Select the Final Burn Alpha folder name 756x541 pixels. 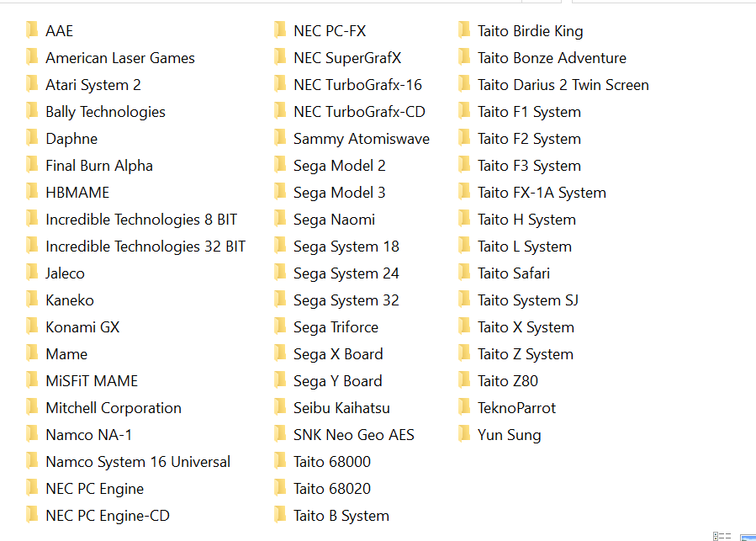click(x=99, y=166)
